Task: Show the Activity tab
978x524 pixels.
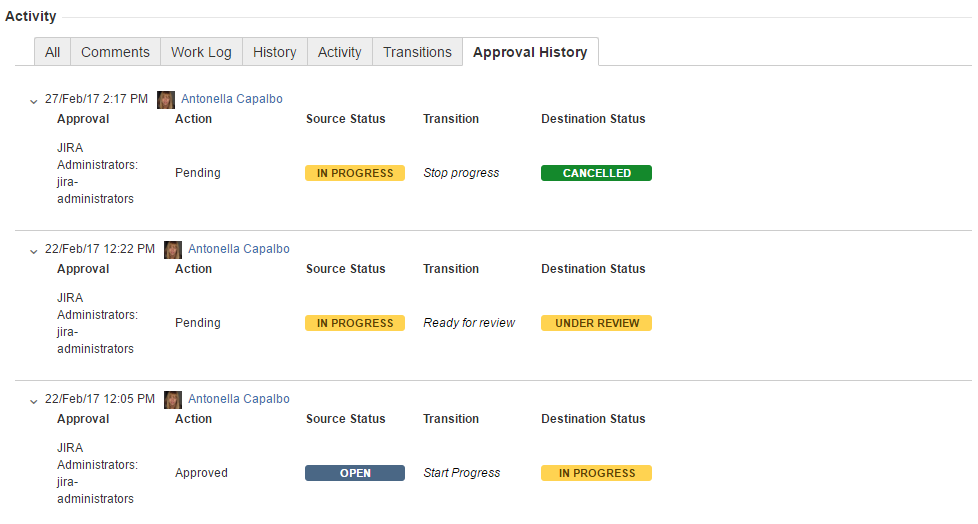Action: coord(339,52)
